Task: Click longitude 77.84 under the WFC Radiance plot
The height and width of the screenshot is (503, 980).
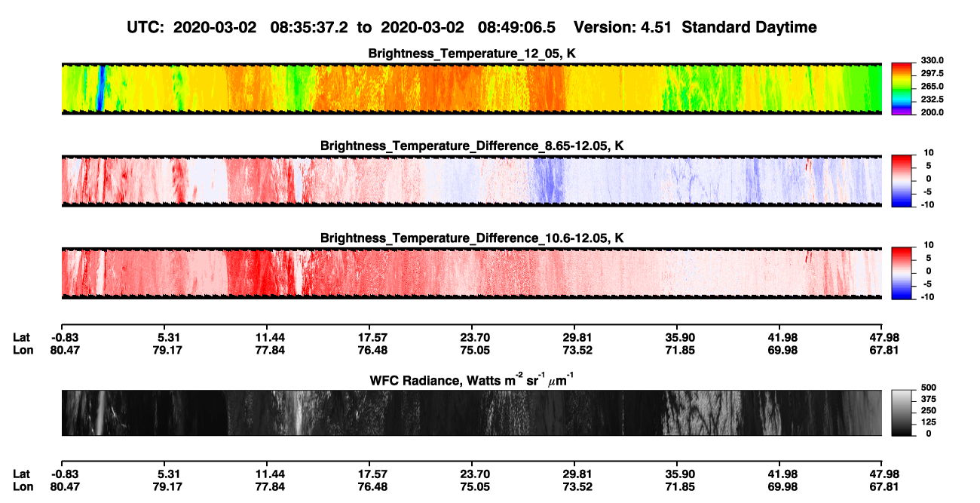Action: point(270,486)
